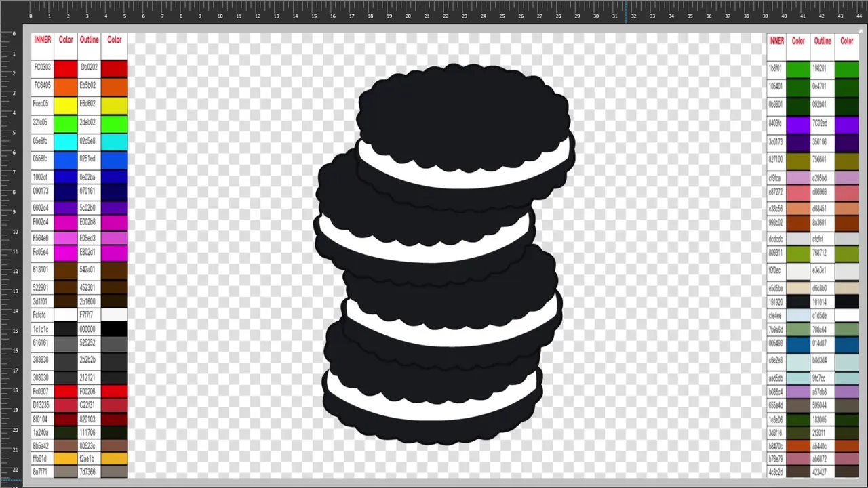Screen dimensions: 868x488
Task: Select the hex code 708c64
Action: click(x=820, y=330)
